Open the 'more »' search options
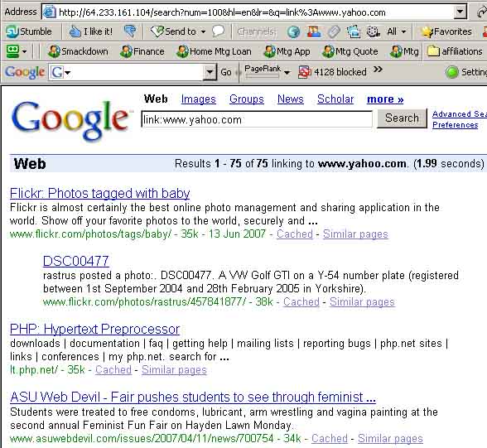This screenshot has height=448, width=487. [x=385, y=99]
